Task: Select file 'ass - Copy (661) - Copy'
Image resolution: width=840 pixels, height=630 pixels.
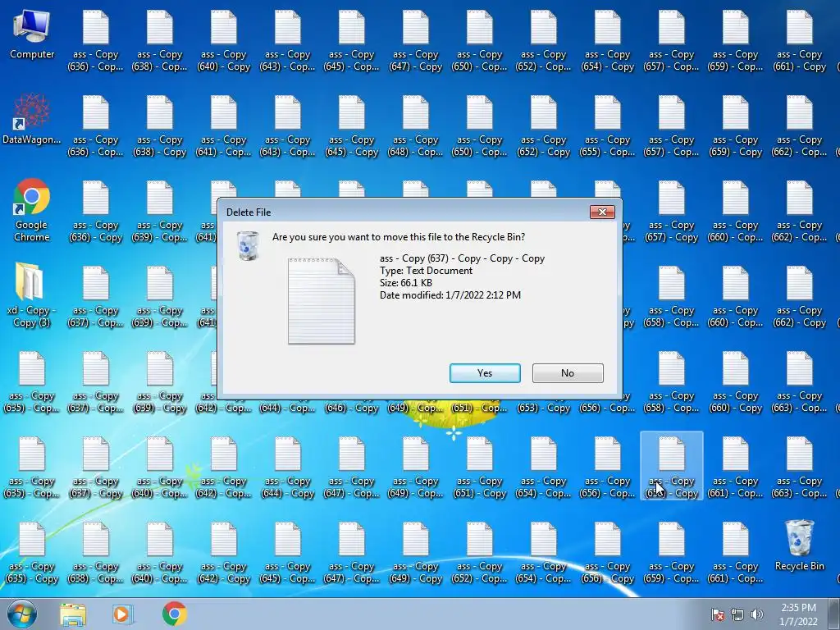Action: (x=799, y=41)
